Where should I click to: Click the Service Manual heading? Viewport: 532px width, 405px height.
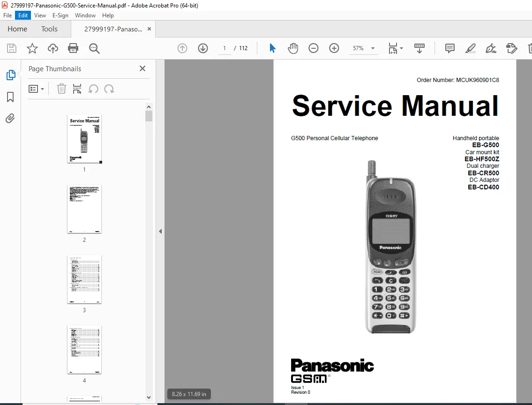(395, 105)
